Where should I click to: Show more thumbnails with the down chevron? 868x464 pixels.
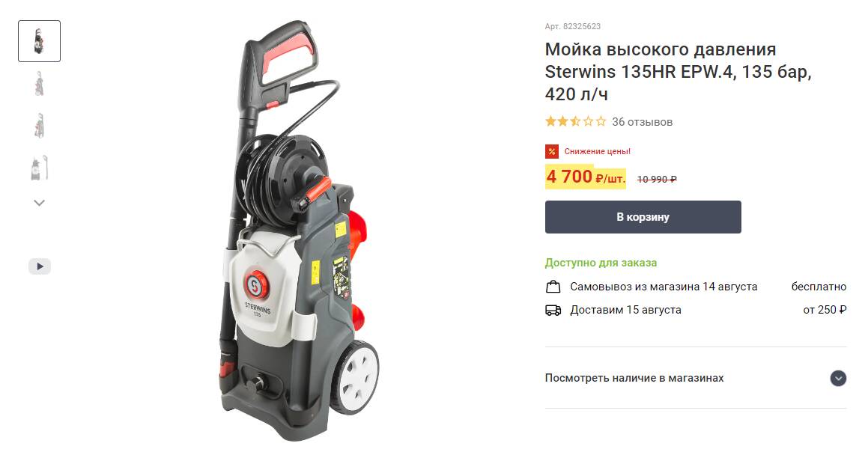click(x=39, y=203)
